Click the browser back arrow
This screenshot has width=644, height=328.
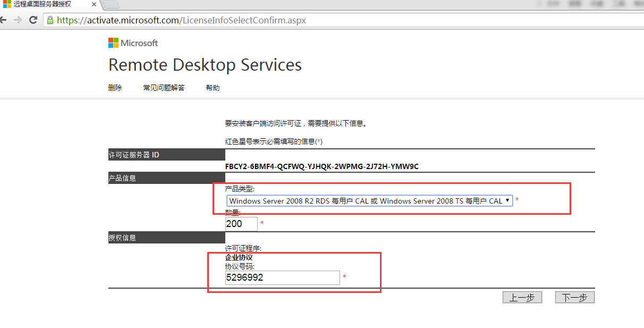[x=3, y=20]
